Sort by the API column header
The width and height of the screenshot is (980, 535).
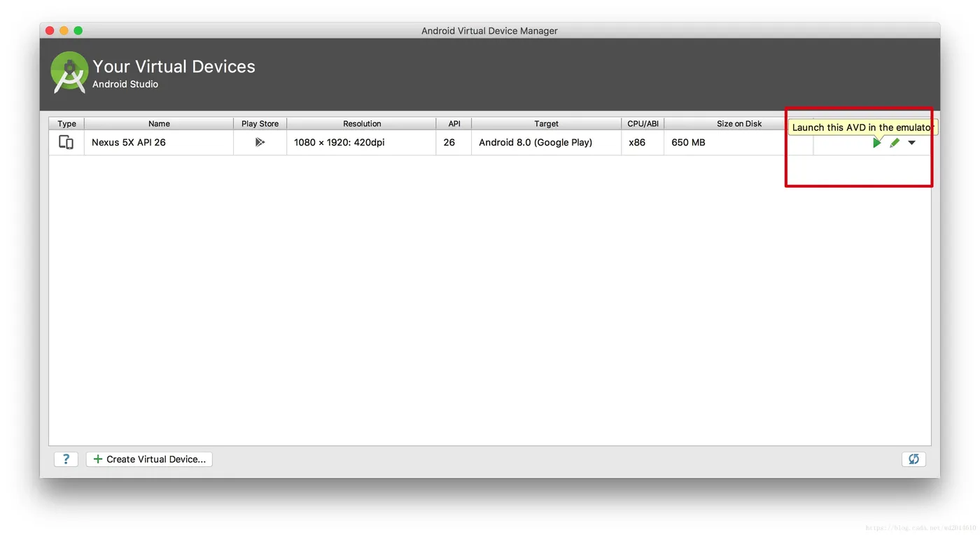pos(454,123)
